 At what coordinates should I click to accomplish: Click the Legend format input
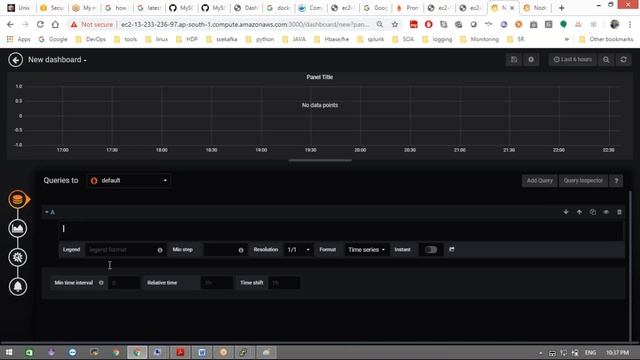(x=120, y=250)
